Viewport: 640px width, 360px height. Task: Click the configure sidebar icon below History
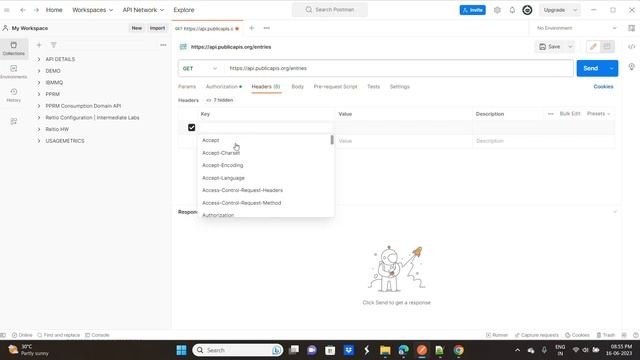coord(13,121)
